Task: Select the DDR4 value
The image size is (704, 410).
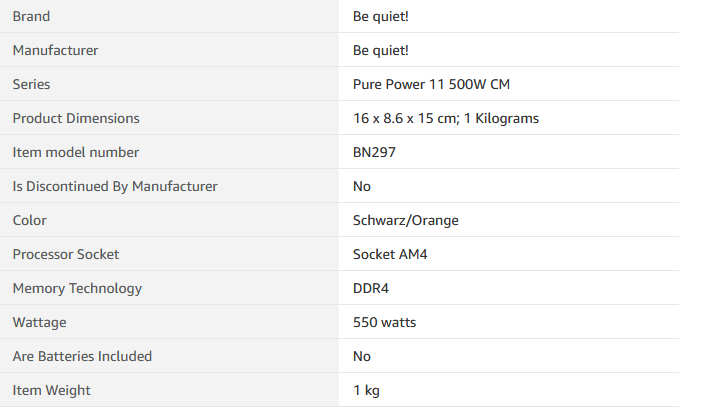Action: (x=371, y=288)
